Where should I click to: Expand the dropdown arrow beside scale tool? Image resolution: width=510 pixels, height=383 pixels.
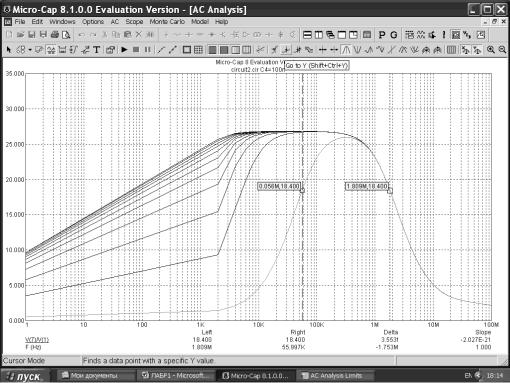click(x=30, y=50)
